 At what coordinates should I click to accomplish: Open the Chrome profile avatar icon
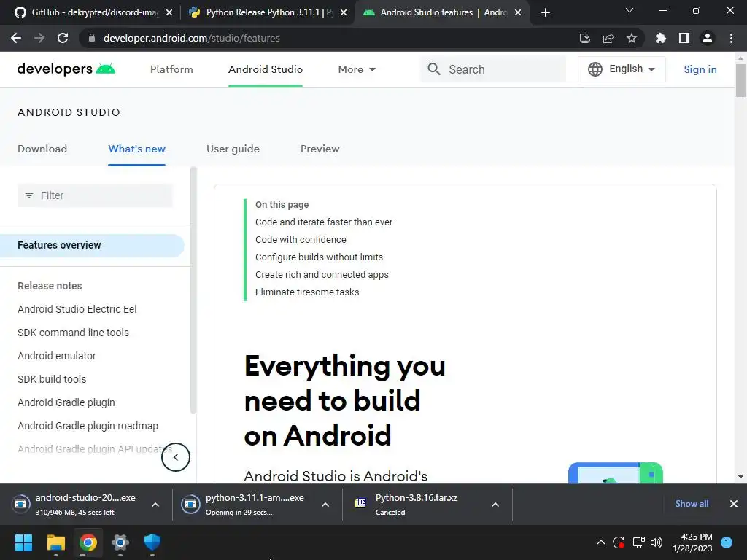pyautogui.click(x=708, y=38)
